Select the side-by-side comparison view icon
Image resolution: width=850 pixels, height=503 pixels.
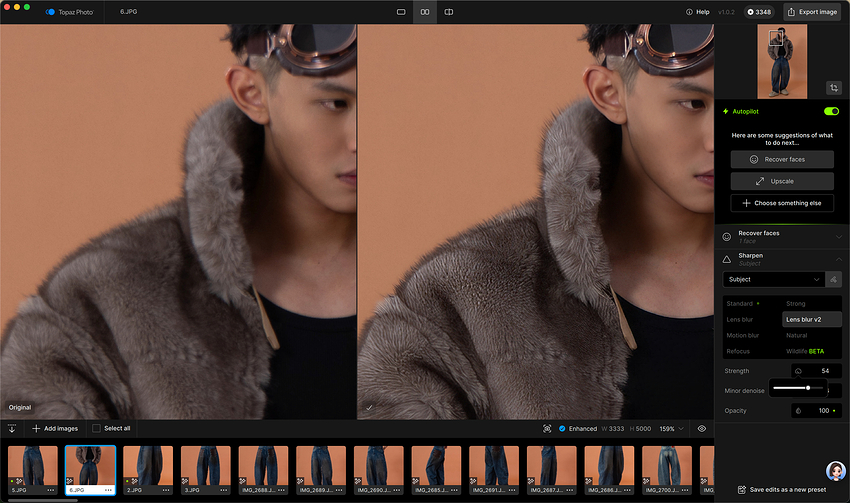click(x=425, y=12)
